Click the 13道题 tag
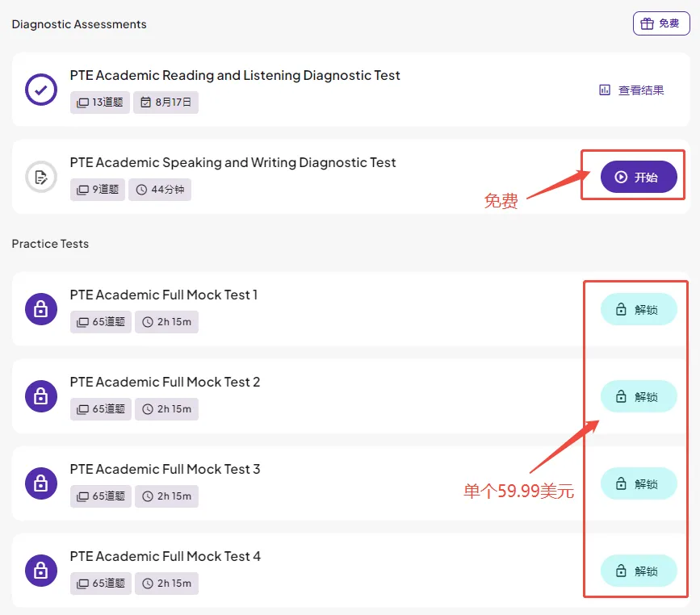 pyautogui.click(x=100, y=102)
